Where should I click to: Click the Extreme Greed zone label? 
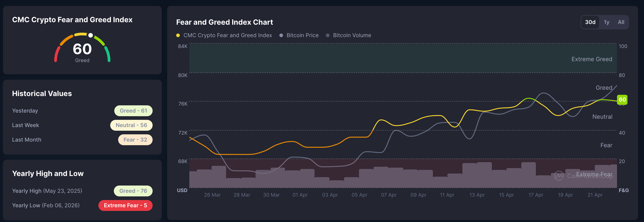(591, 59)
